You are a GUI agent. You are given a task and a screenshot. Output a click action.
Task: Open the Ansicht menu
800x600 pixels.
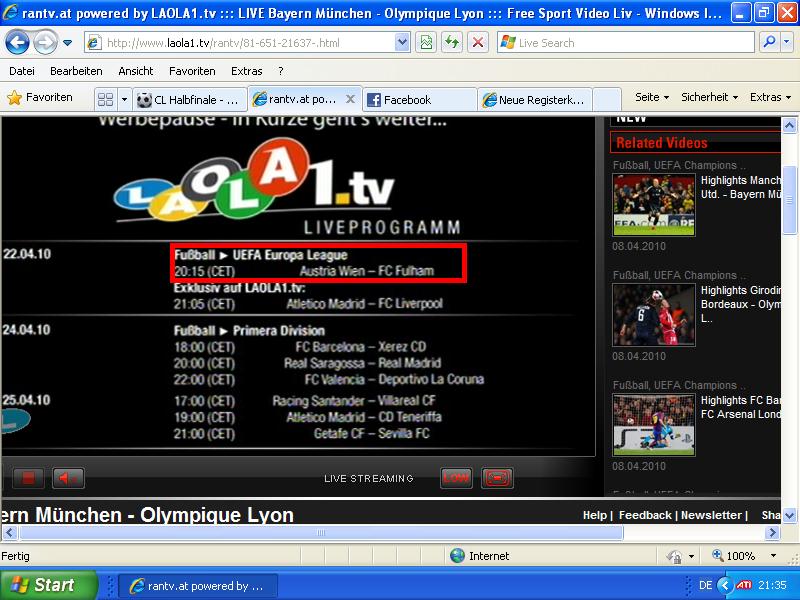[x=135, y=71]
